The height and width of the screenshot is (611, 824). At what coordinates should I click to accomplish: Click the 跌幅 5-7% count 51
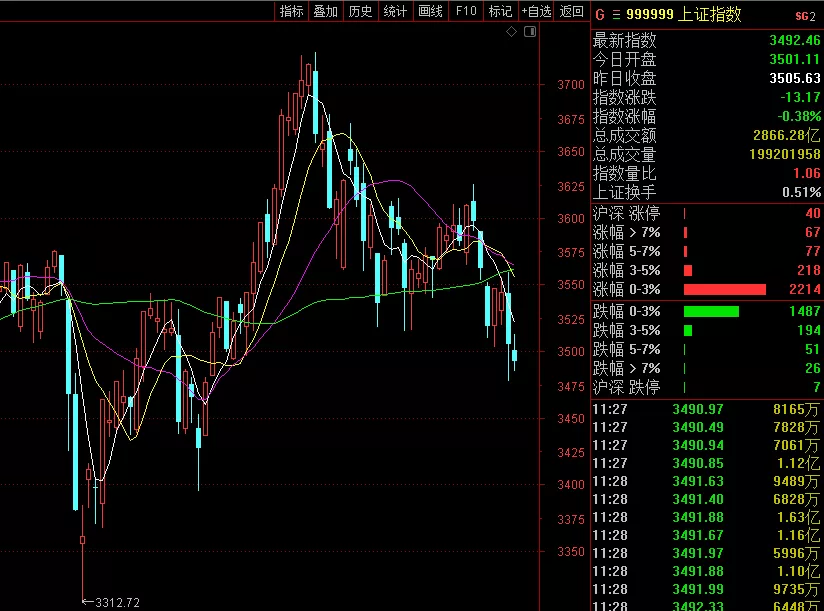pos(813,349)
